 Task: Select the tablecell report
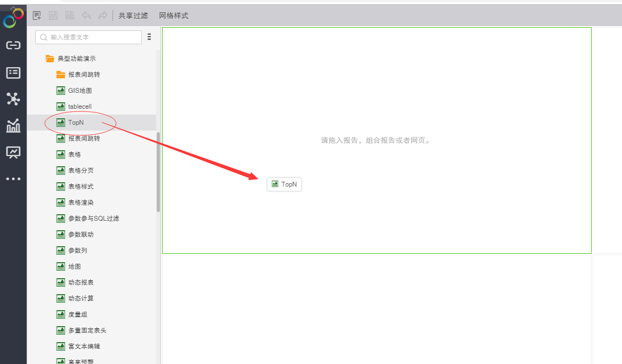[79, 107]
